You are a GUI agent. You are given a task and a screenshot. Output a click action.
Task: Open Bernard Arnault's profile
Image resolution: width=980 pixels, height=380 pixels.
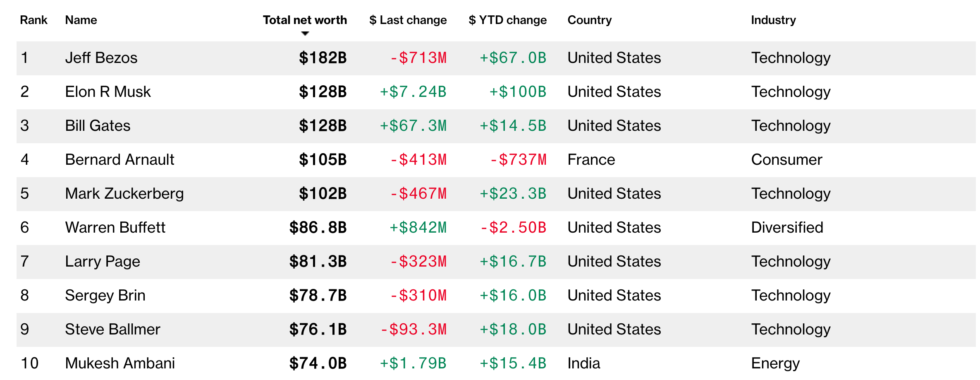tap(120, 160)
